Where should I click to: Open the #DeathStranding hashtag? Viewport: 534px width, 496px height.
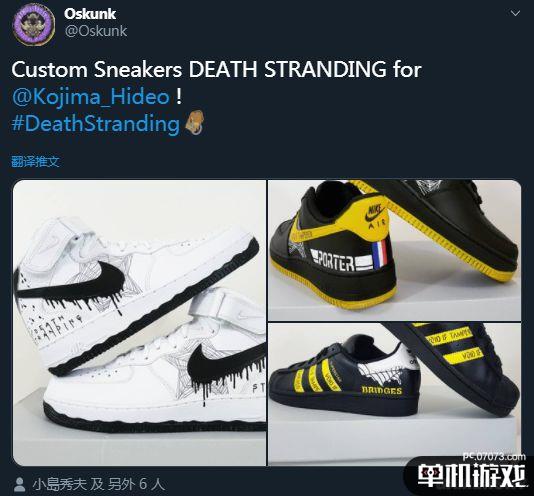pyautogui.click(x=96, y=124)
